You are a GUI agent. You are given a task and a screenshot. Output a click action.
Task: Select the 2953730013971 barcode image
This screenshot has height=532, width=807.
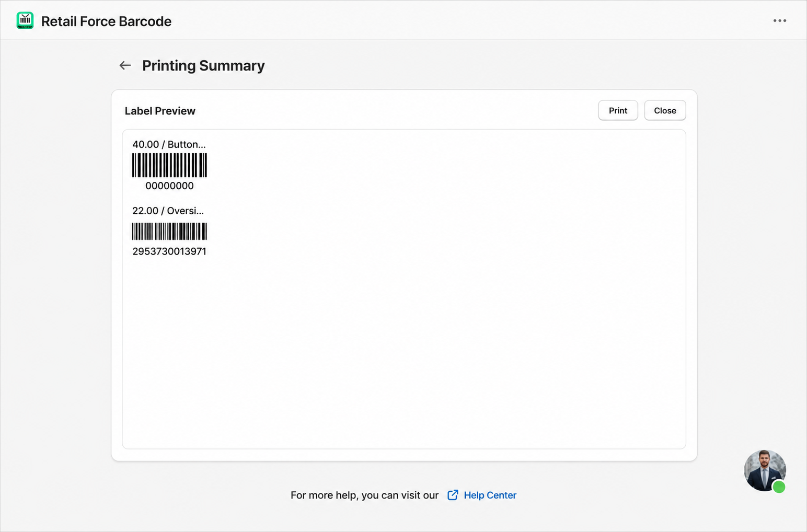pos(169,231)
